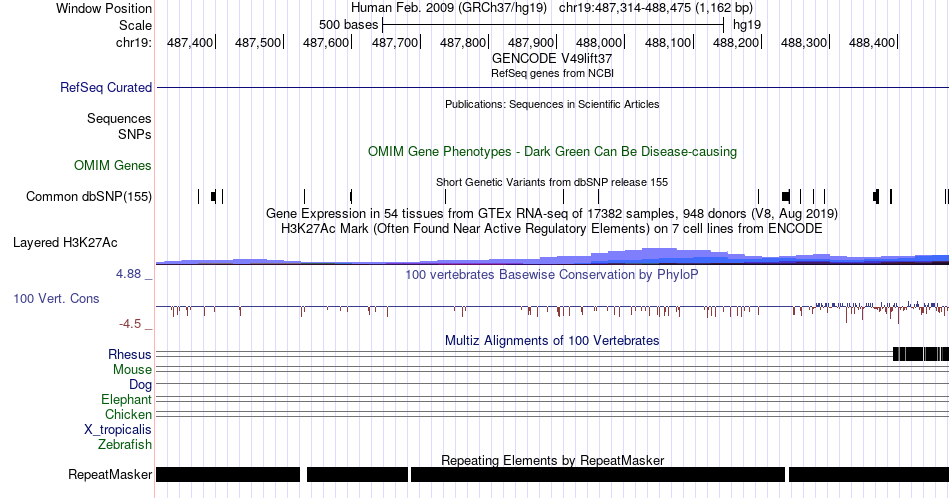Open the 100 Vert. Cons label
This screenshot has height=498, width=950.
pos(56,298)
